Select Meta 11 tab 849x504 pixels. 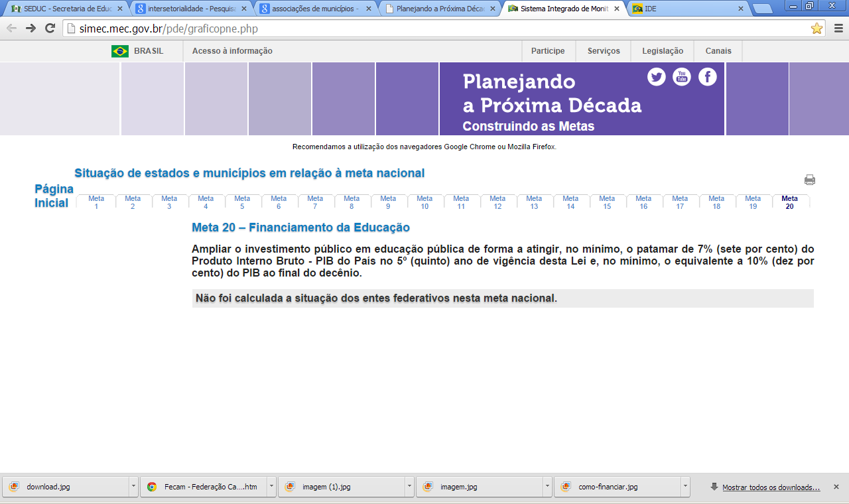(x=461, y=202)
